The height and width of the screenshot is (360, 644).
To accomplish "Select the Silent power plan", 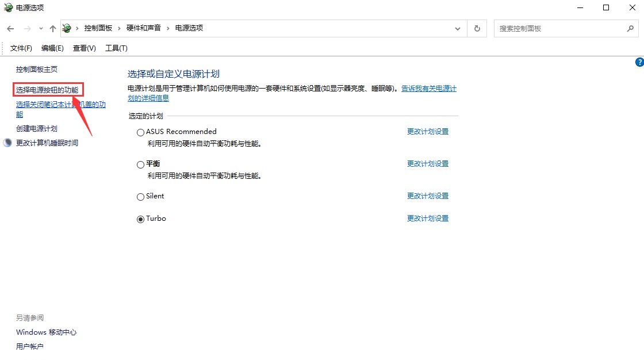I will click(140, 196).
